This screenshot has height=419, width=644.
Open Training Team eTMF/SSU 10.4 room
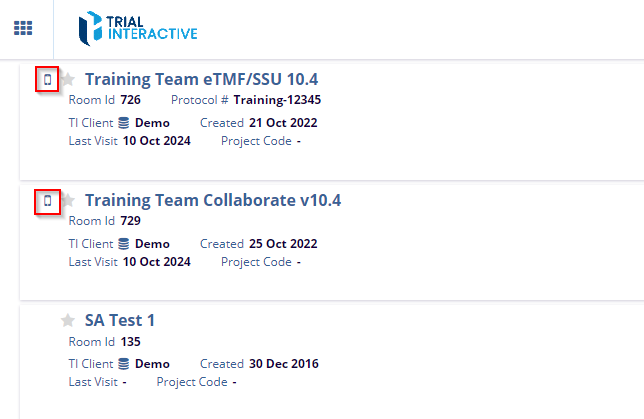201,79
